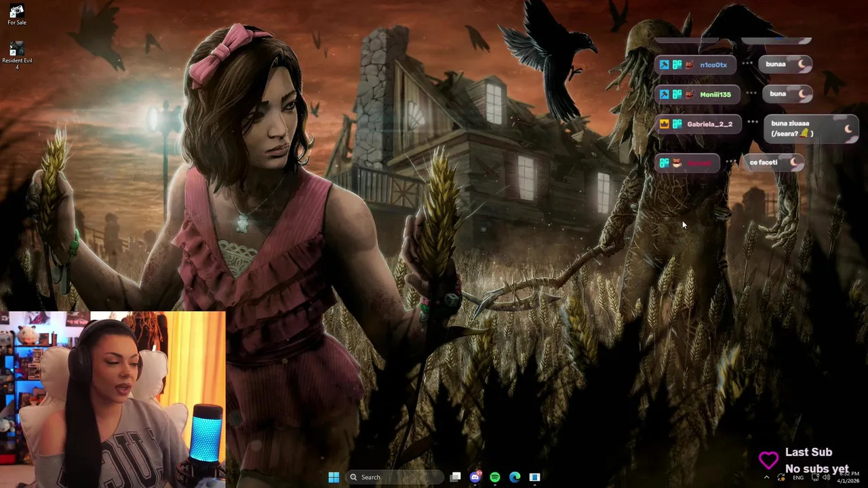
Task: Click the fox badge next to n1co0tx
Action: [x=690, y=65]
